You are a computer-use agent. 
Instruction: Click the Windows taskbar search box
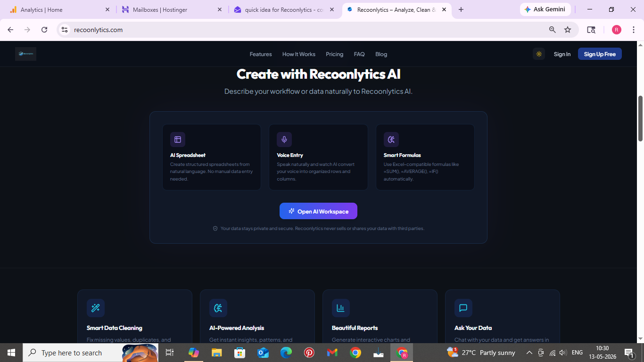[x=91, y=353]
